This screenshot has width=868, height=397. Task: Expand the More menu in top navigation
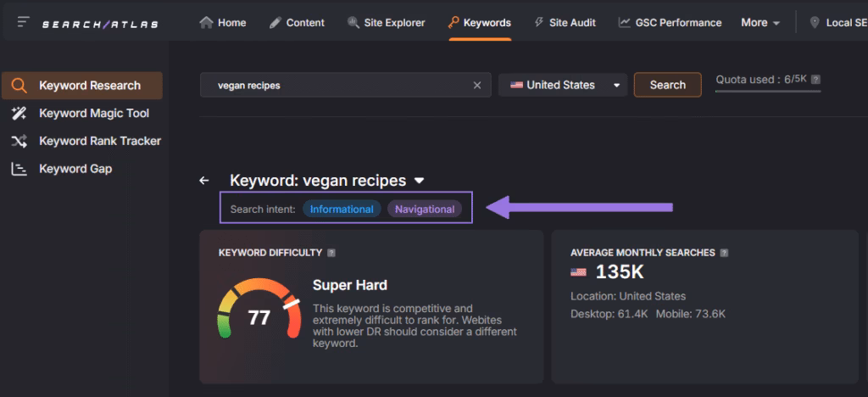coord(759,23)
